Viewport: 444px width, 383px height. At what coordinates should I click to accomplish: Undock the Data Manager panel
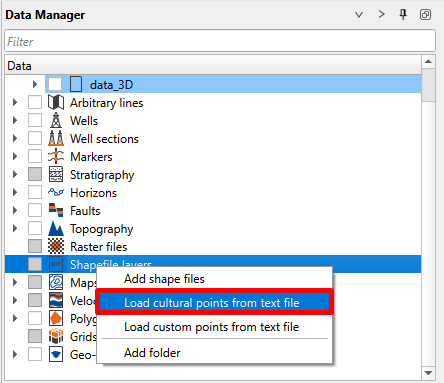[x=425, y=15]
